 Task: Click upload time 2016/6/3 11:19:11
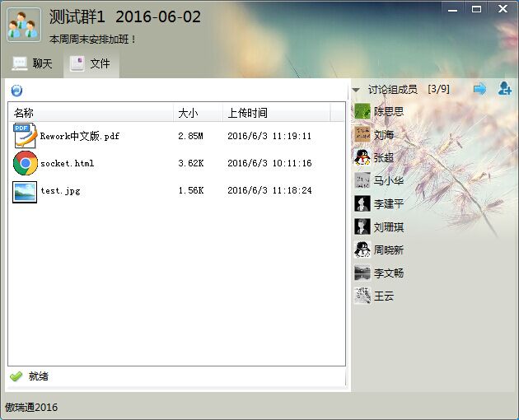point(269,136)
